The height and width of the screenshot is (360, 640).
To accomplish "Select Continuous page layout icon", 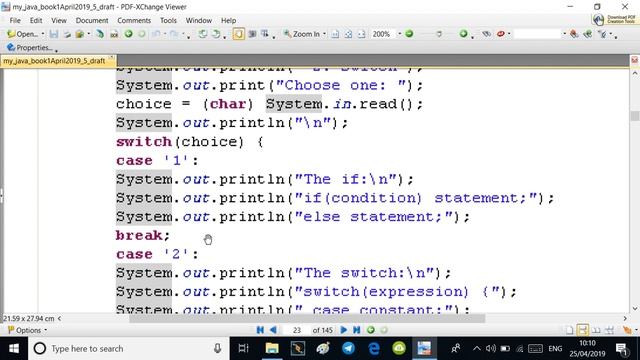I will coord(583,330).
